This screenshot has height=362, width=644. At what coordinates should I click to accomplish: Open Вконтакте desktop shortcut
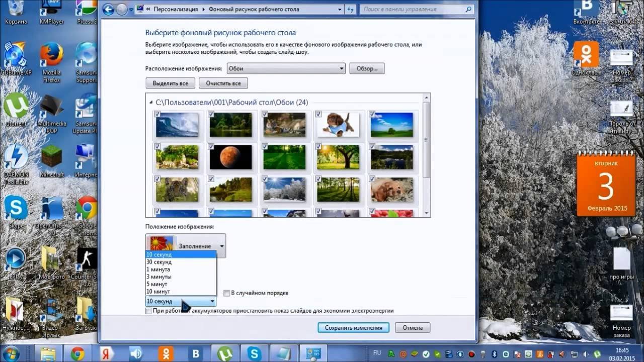(x=587, y=13)
